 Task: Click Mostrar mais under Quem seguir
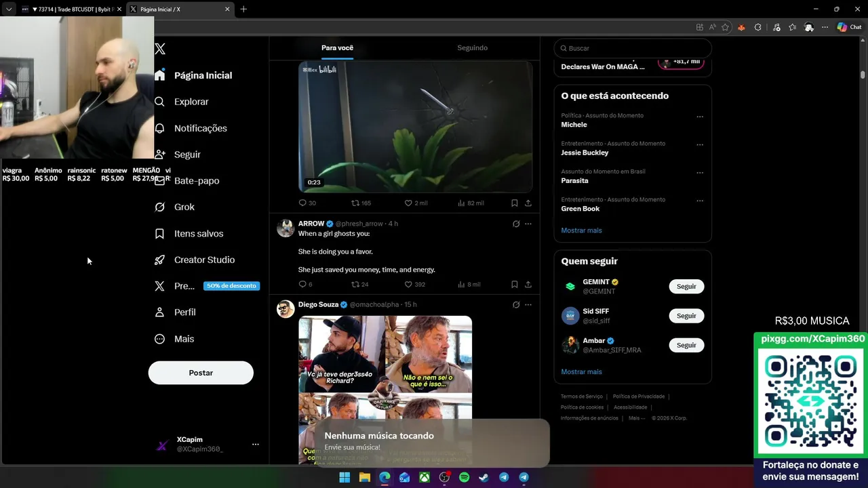tap(581, 372)
